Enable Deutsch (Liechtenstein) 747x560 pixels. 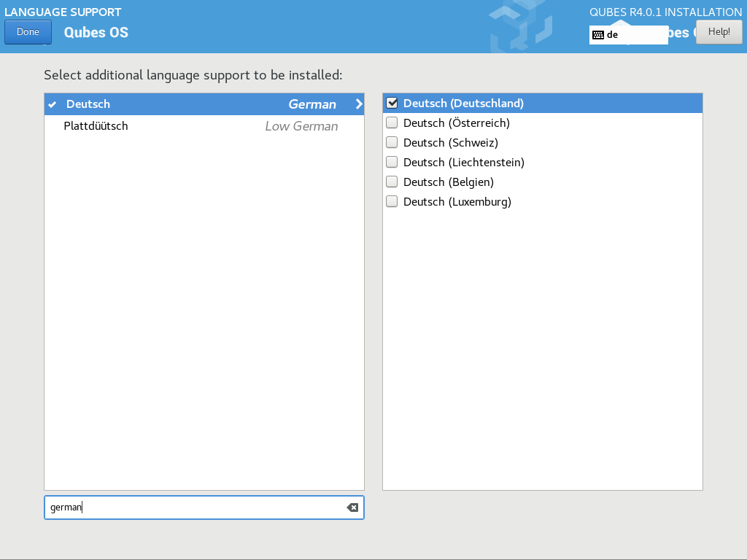[x=392, y=162]
